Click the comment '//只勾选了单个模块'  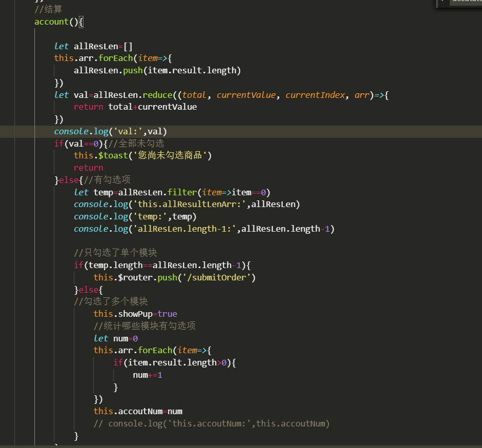116,253
